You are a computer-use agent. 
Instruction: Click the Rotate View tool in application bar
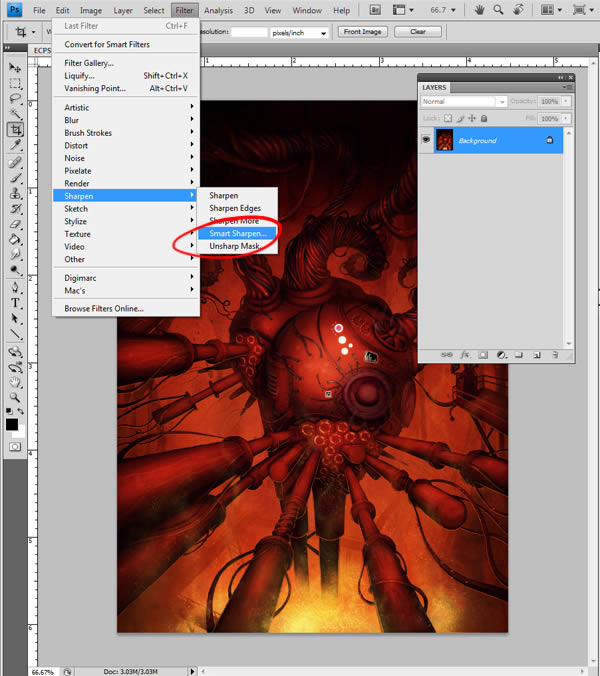pyautogui.click(x=518, y=10)
